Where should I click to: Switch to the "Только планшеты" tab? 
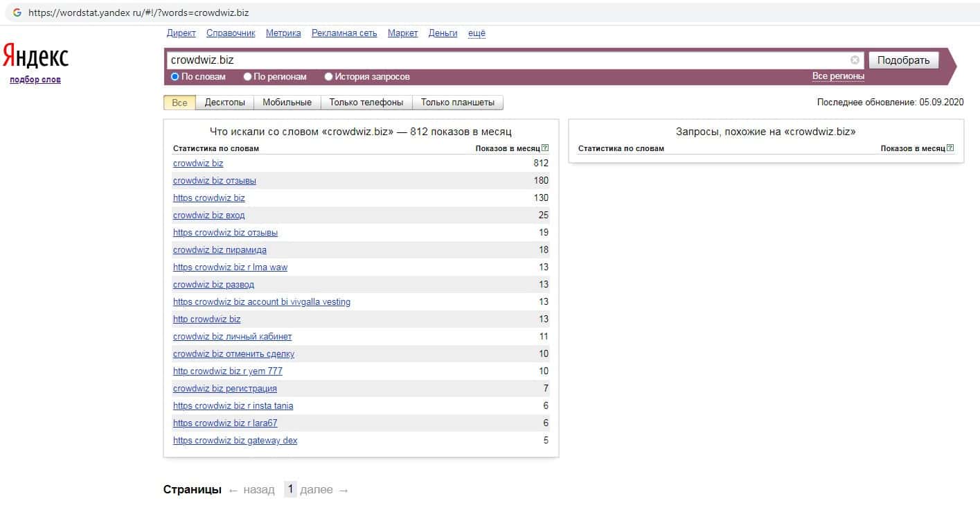pyautogui.click(x=457, y=103)
